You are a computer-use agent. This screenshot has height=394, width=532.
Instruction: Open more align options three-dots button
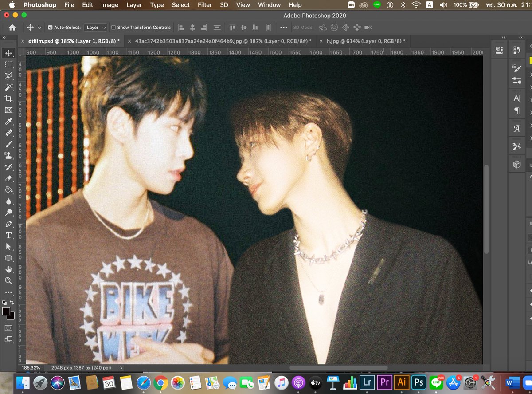pos(284,28)
